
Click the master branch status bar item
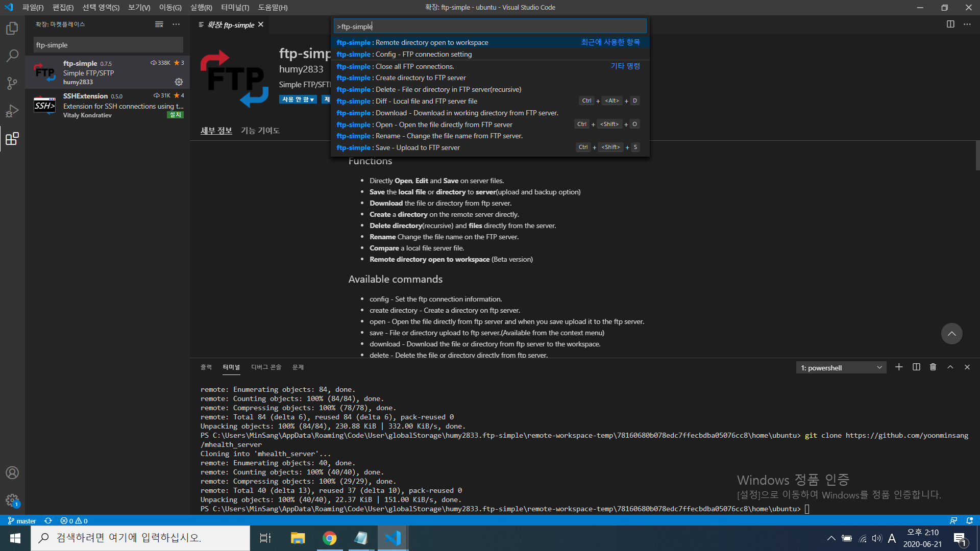tap(22, 521)
